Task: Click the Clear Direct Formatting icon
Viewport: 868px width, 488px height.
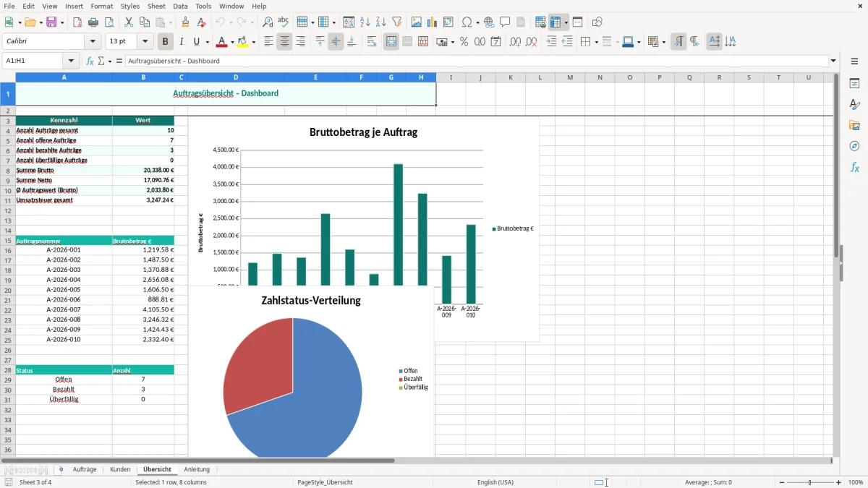Action: pyautogui.click(x=202, y=22)
